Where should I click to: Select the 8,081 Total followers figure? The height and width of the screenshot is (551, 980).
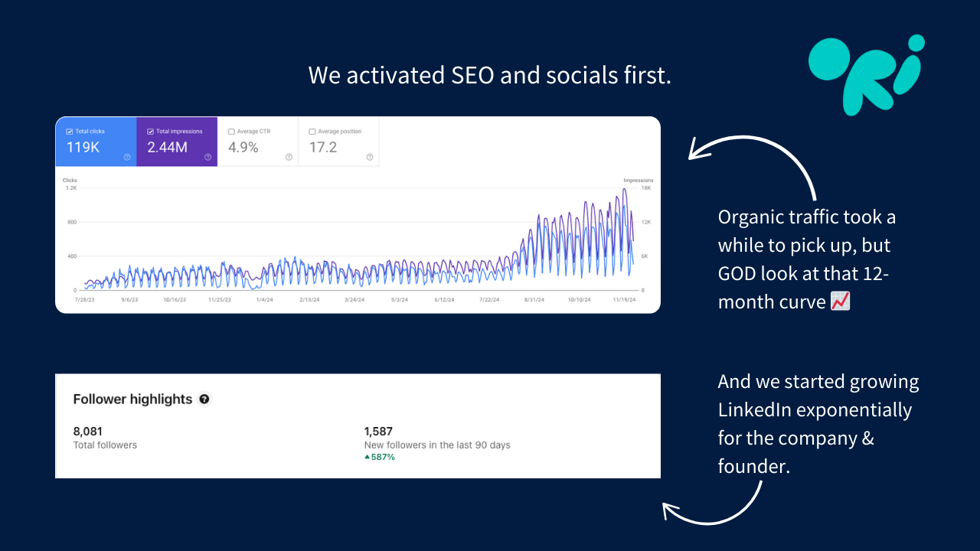pos(88,432)
